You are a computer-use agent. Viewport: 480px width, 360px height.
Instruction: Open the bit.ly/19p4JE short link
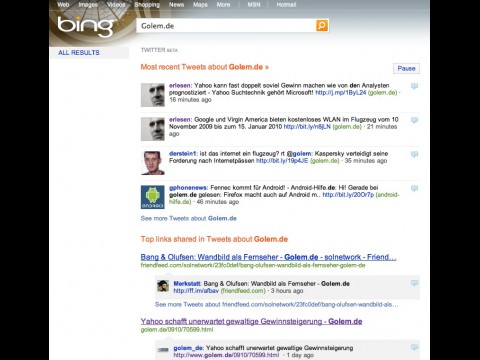282,161
